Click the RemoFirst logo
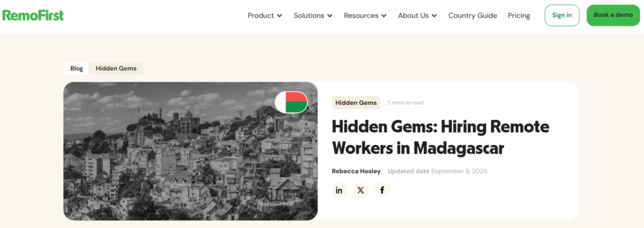Image resolution: width=644 pixels, height=228 pixels. click(33, 16)
